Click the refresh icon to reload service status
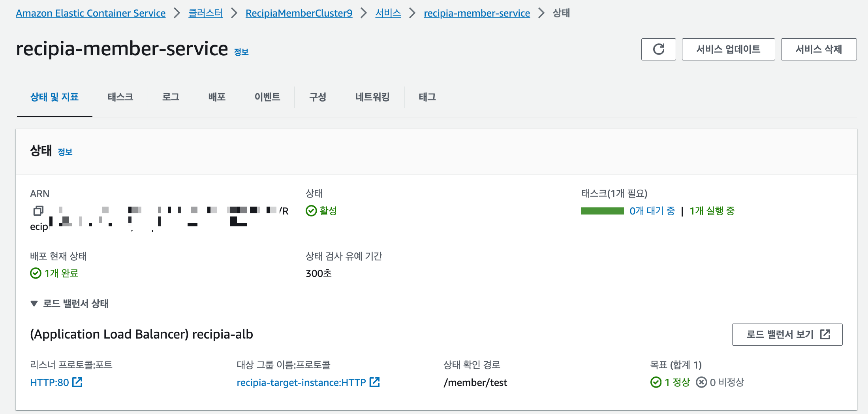 pyautogui.click(x=658, y=49)
